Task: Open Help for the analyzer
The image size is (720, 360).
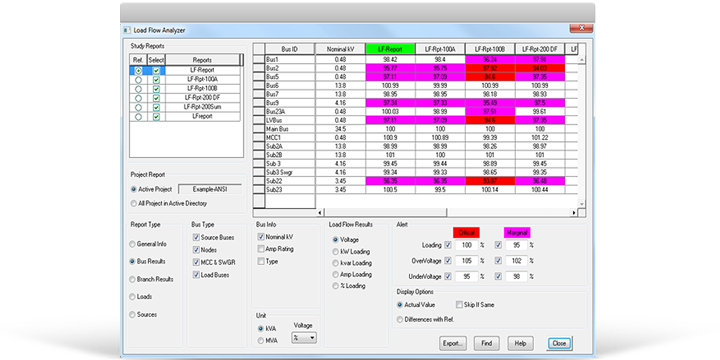Action: (x=520, y=343)
